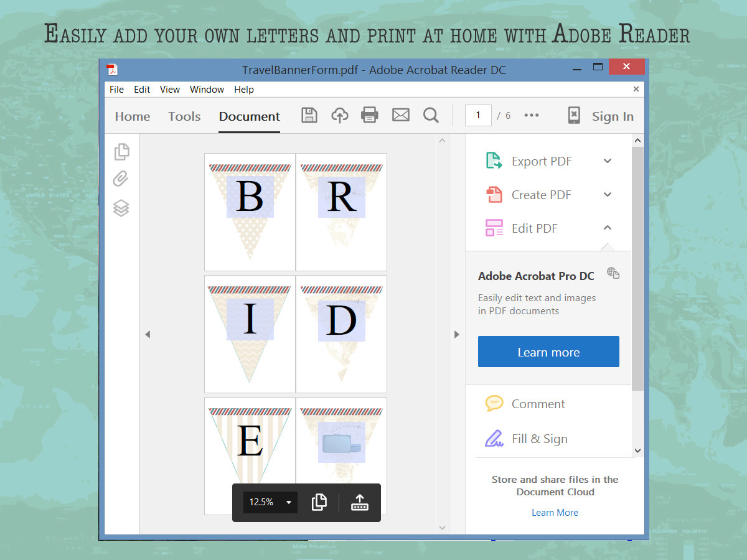Image resolution: width=747 pixels, height=560 pixels.
Task: Open the Attachments paperclip panel
Action: [x=121, y=179]
